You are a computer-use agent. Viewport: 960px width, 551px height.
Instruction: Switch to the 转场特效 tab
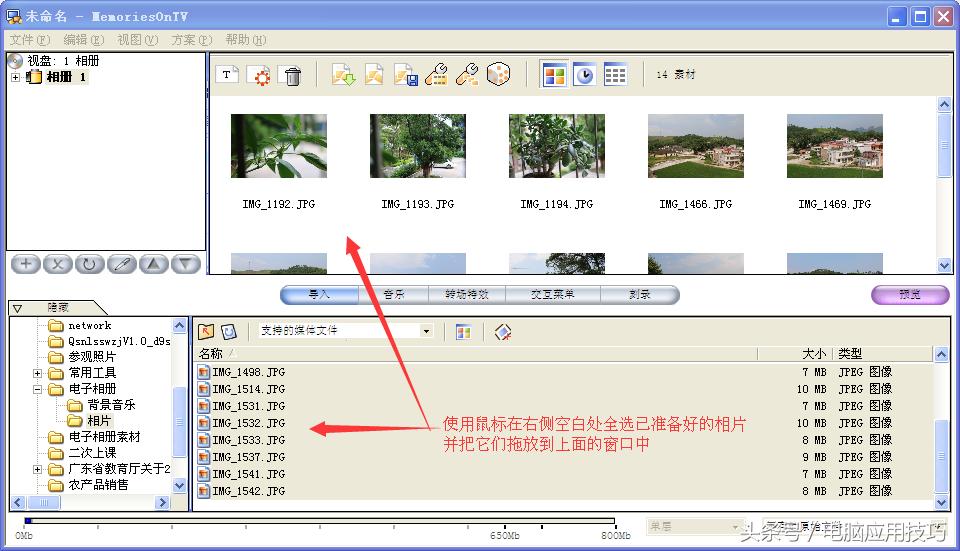(467, 294)
